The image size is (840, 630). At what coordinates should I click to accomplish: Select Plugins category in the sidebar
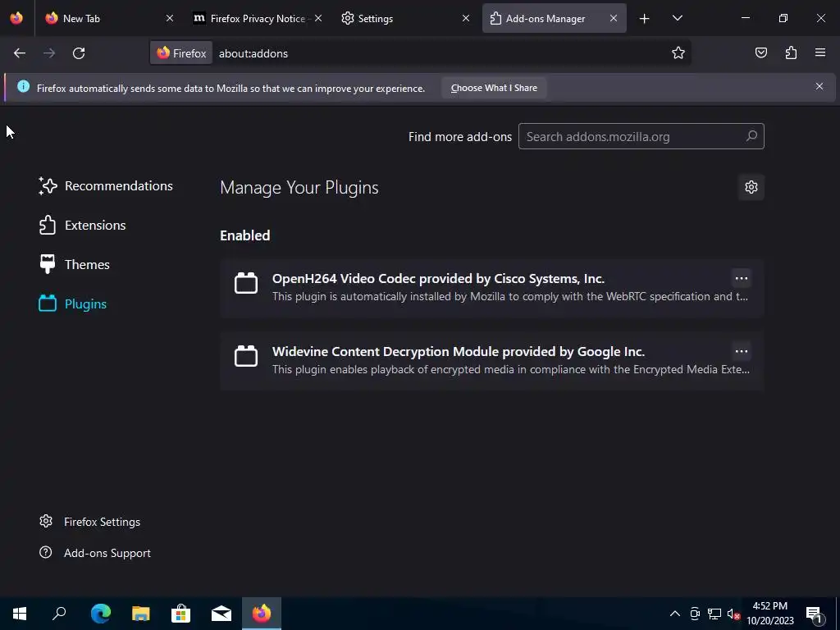coord(73,304)
